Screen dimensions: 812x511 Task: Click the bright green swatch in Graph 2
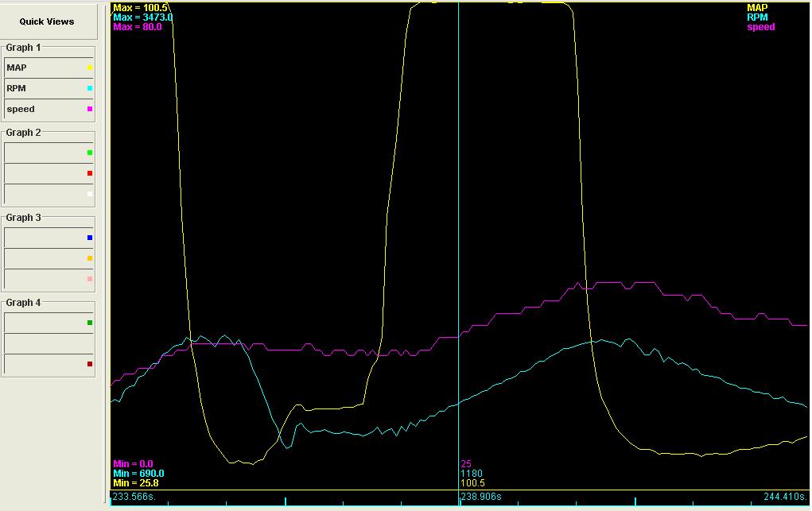pos(90,153)
